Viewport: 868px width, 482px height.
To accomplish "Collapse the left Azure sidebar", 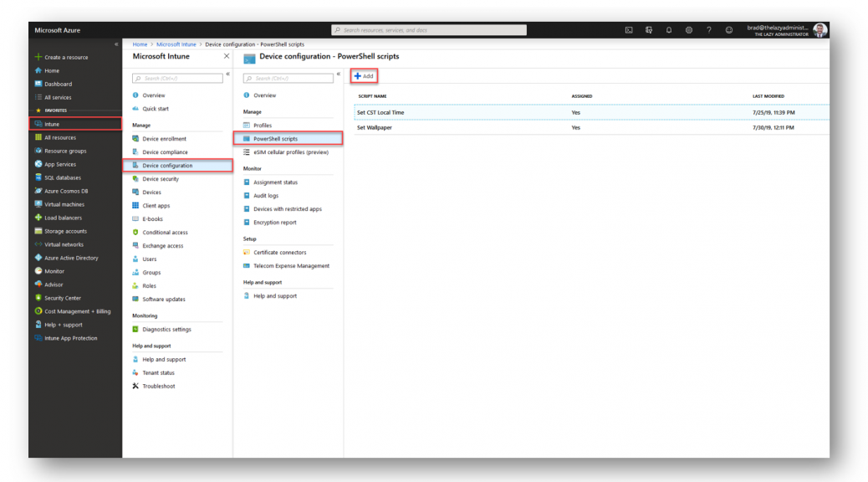I will coord(116,44).
